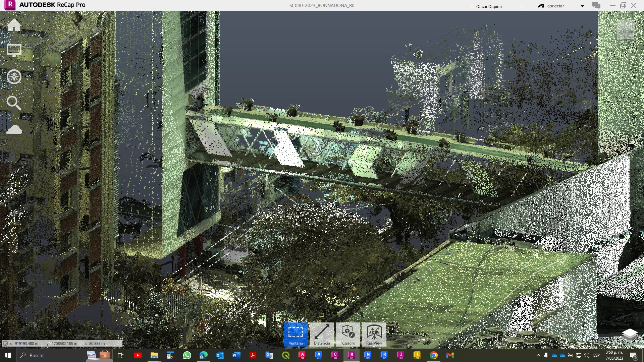Select the navigation compass icon
The width and height of the screenshot is (644, 362).
point(14,77)
